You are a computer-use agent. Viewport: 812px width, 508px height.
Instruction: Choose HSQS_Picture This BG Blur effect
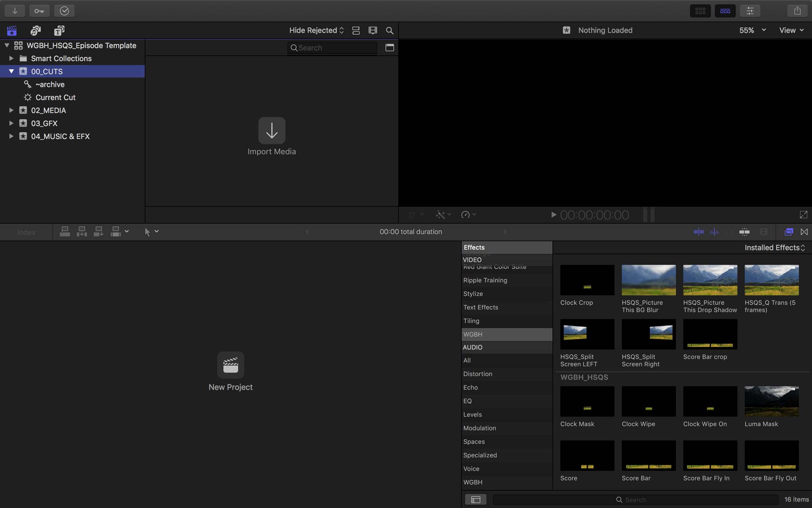tap(649, 280)
